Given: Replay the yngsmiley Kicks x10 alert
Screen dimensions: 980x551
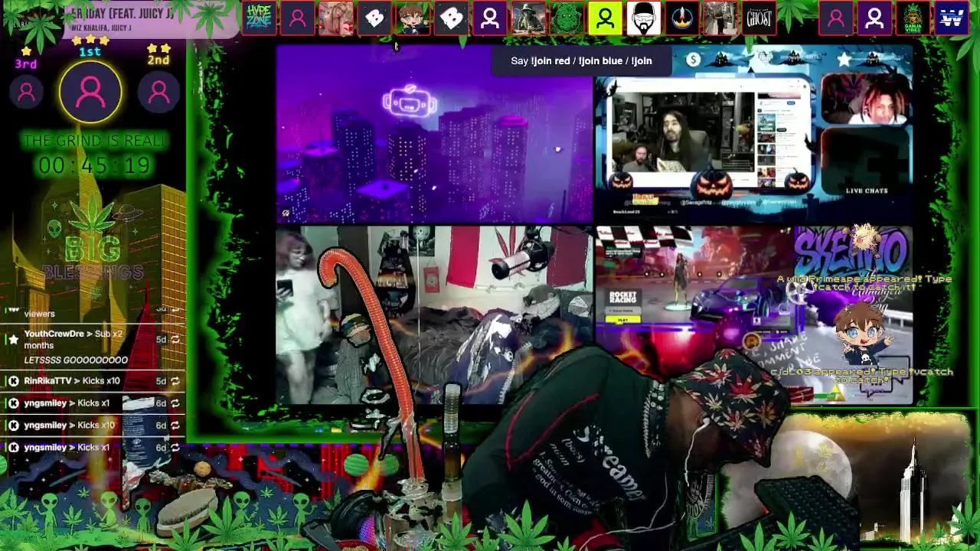Looking at the screenshot, I should (175, 425).
